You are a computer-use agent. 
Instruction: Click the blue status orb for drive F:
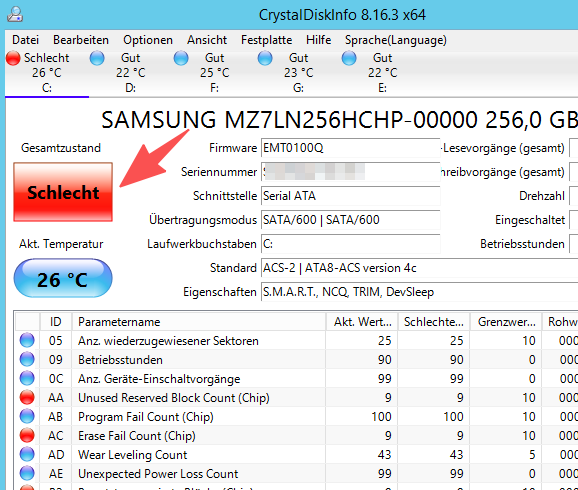click(x=181, y=58)
